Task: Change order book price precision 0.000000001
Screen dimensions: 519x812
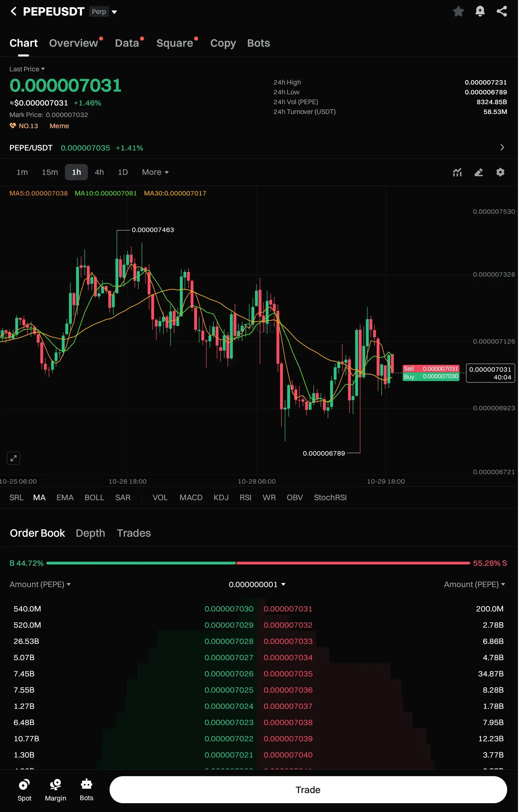Action: pyautogui.click(x=257, y=584)
